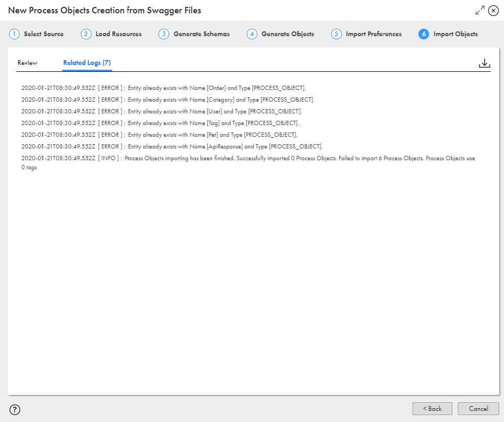This screenshot has width=504, height=422.
Task: Switch to the Review tab
Action: click(x=27, y=63)
